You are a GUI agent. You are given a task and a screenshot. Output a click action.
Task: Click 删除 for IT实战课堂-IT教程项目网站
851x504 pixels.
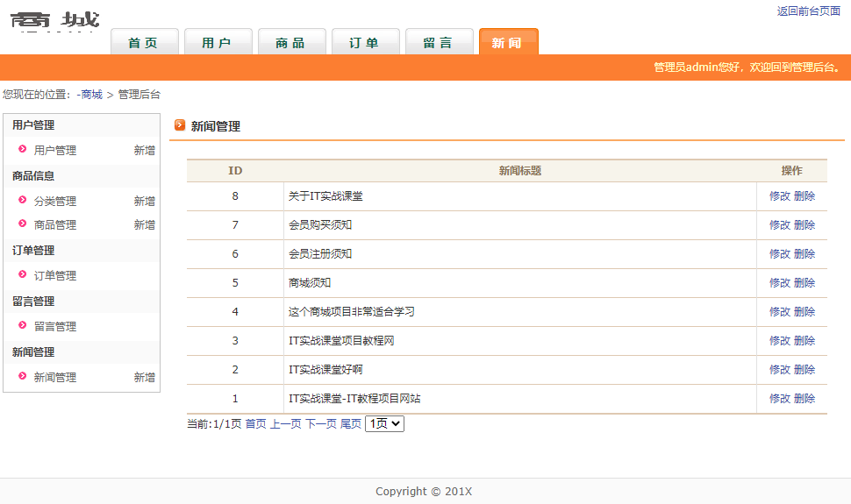click(x=805, y=398)
